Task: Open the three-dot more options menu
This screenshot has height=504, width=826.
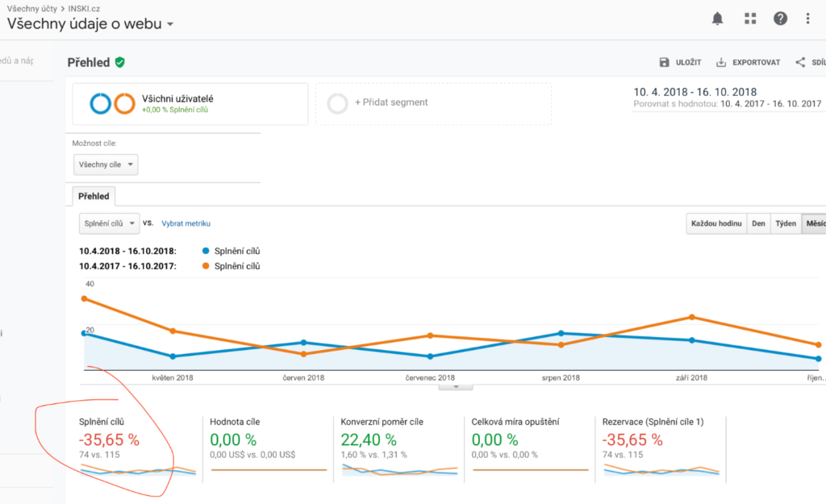Action: 807,19
